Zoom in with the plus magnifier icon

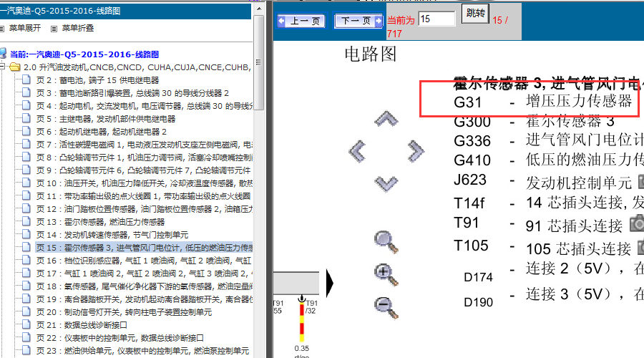coord(386,274)
